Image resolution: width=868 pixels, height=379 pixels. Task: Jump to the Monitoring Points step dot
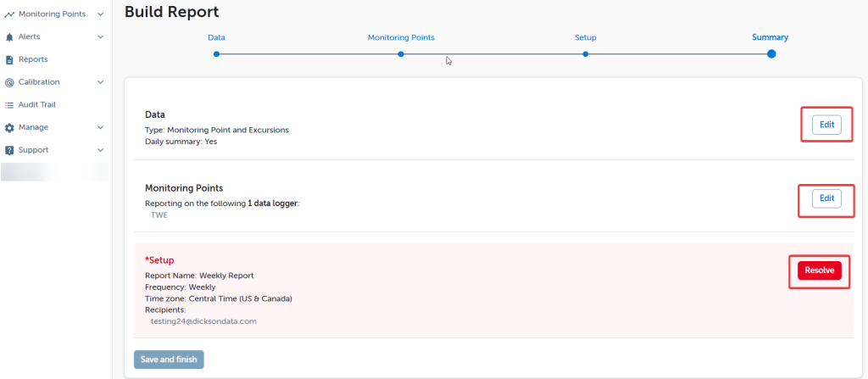[401, 53]
